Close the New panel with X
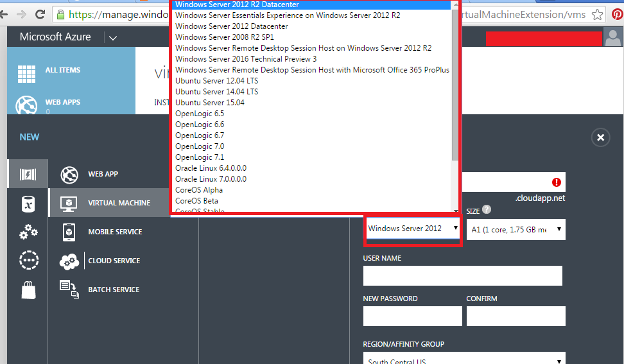624x364 pixels. point(600,137)
